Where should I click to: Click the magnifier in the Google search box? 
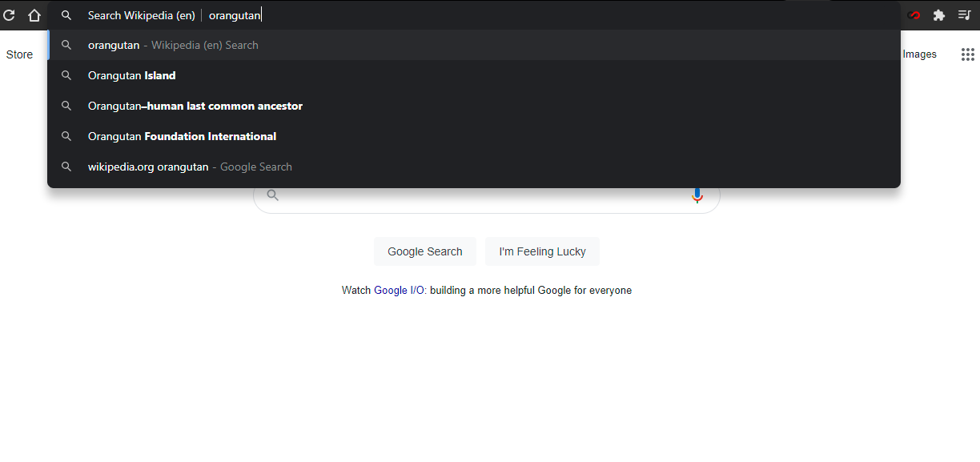(x=273, y=195)
